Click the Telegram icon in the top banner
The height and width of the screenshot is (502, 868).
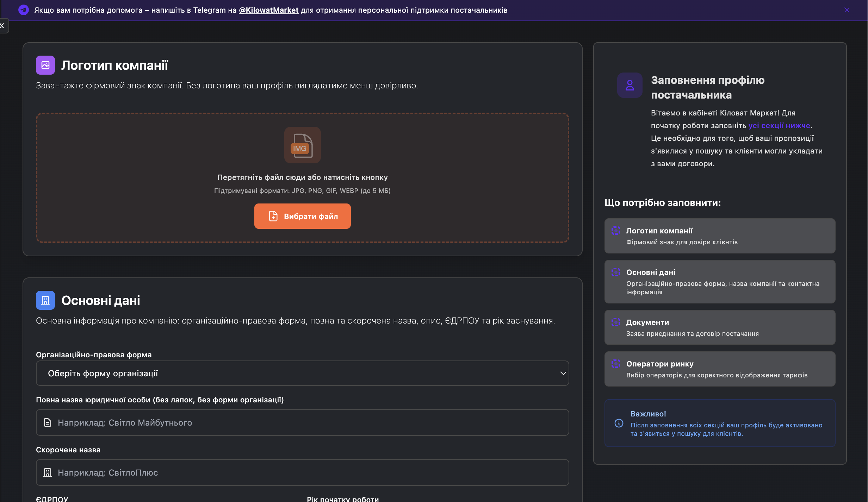coord(24,10)
